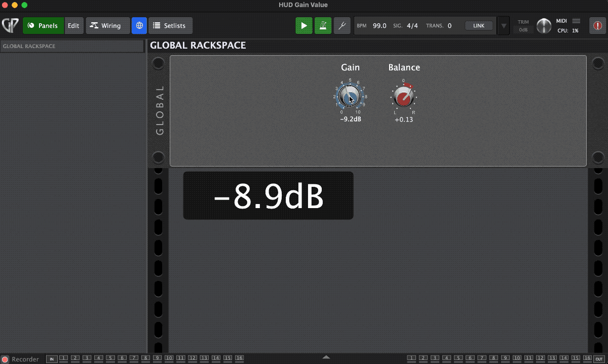Adjust the Gain knob showing -9.2dB

tap(349, 96)
